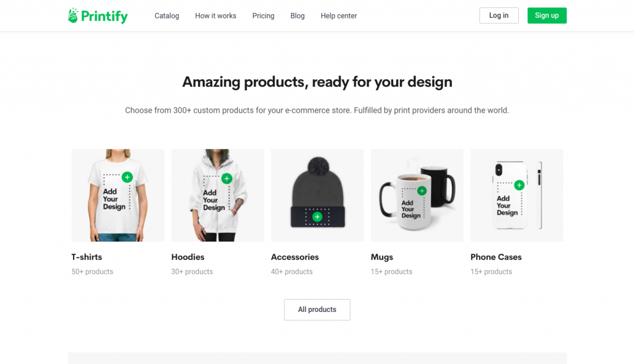The width and height of the screenshot is (634, 364).
Task: Click green plus icon on T-shirt image
Action: [128, 177]
